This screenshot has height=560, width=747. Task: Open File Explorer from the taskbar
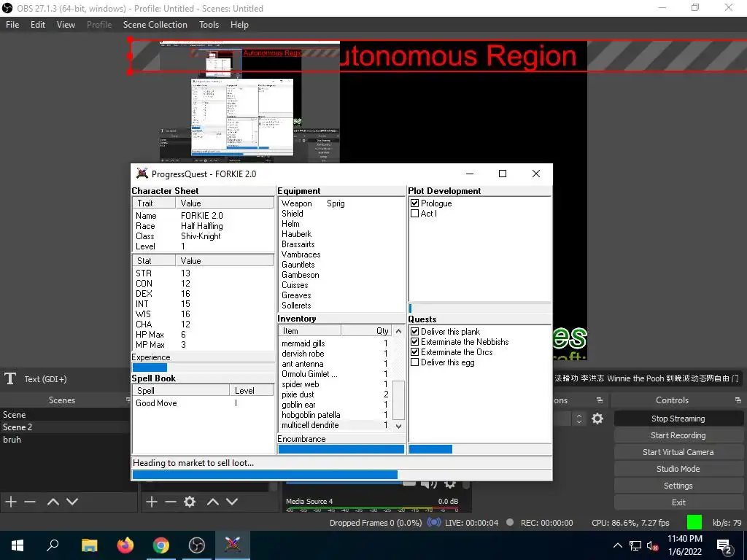tap(89, 545)
